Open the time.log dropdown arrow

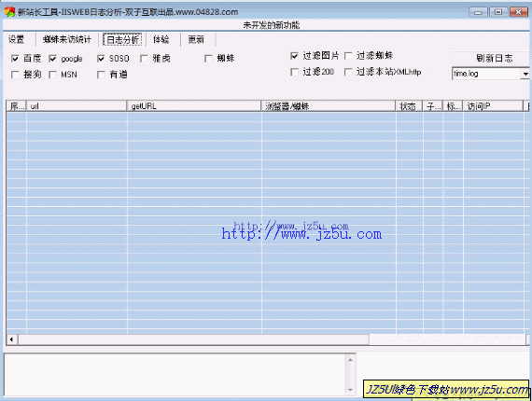coord(525,74)
